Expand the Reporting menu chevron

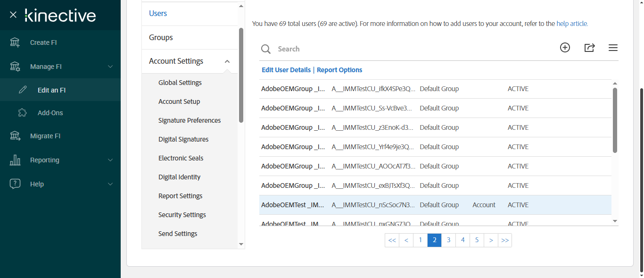tap(110, 160)
